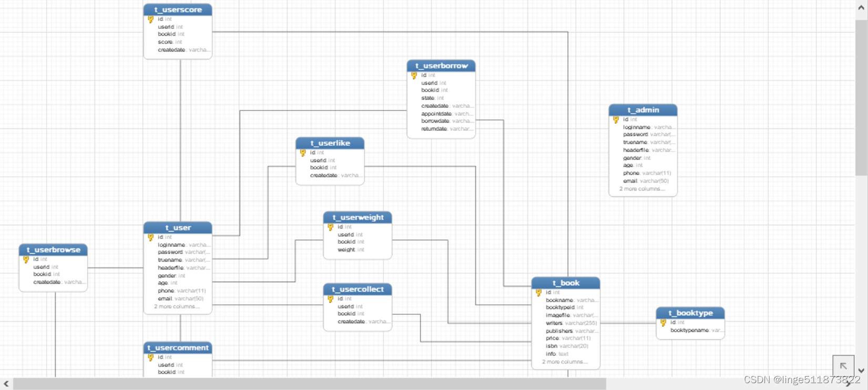Click the bookname column in t_book
This screenshot has height=390, width=868.
tap(571, 300)
